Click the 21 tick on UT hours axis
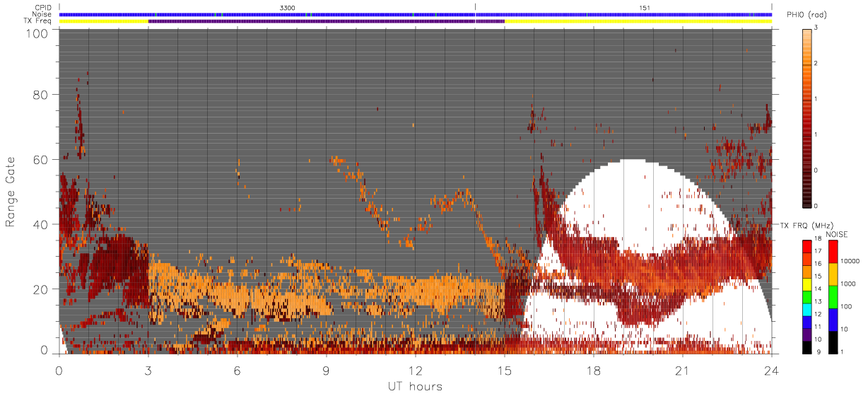Screen dimensions: 868x401 point(683,371)
